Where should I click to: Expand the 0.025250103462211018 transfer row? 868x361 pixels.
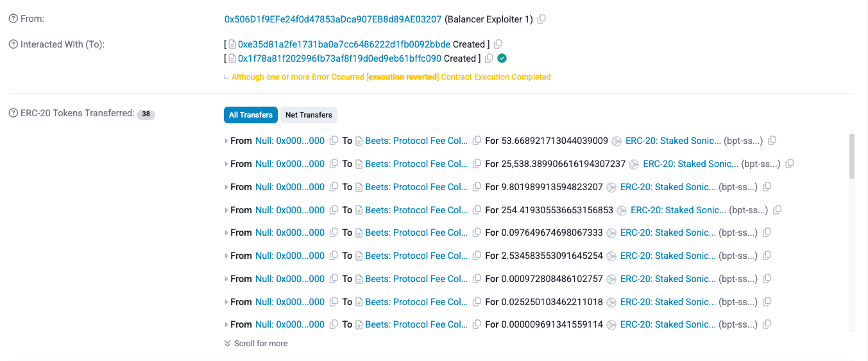coord(226,302)
